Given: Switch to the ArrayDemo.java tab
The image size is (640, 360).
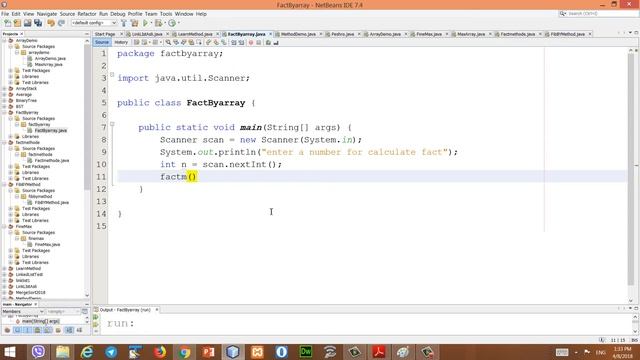Looking at the screenshot, I should pyautogui.click(x=385, y=34).
